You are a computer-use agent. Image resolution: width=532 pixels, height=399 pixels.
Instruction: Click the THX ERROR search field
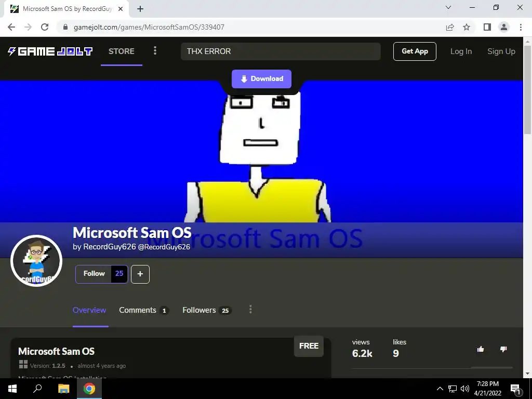pos(281,51)
